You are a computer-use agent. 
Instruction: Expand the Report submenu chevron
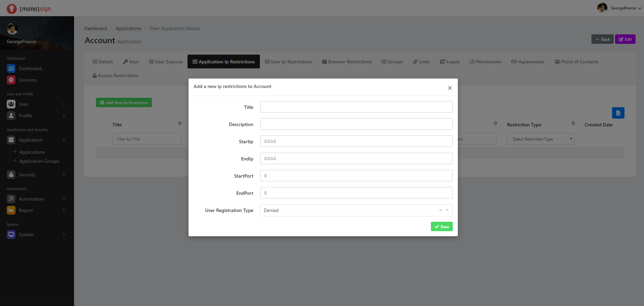(64, 210)
